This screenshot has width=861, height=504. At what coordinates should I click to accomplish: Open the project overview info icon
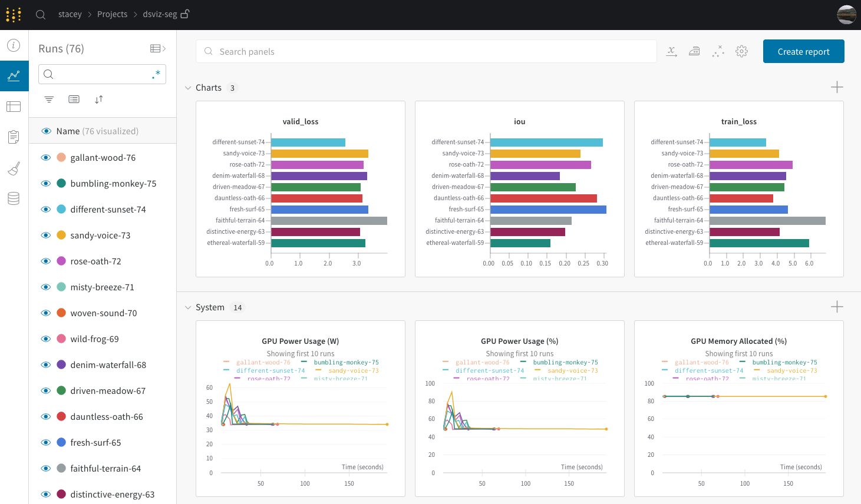click(x=14, y=45)
